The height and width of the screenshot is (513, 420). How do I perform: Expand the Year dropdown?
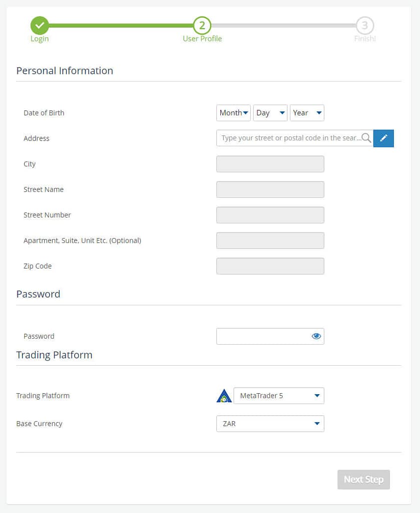click(x=307, y=113)
